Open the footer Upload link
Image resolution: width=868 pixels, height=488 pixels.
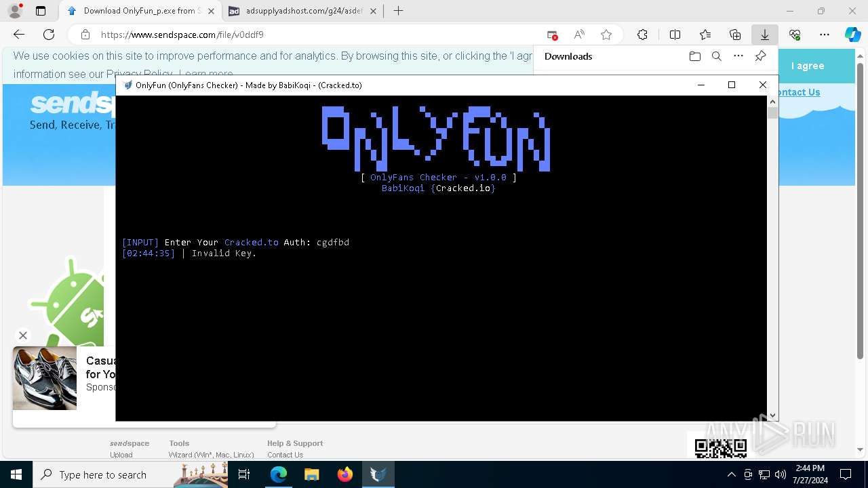[121, 455]
